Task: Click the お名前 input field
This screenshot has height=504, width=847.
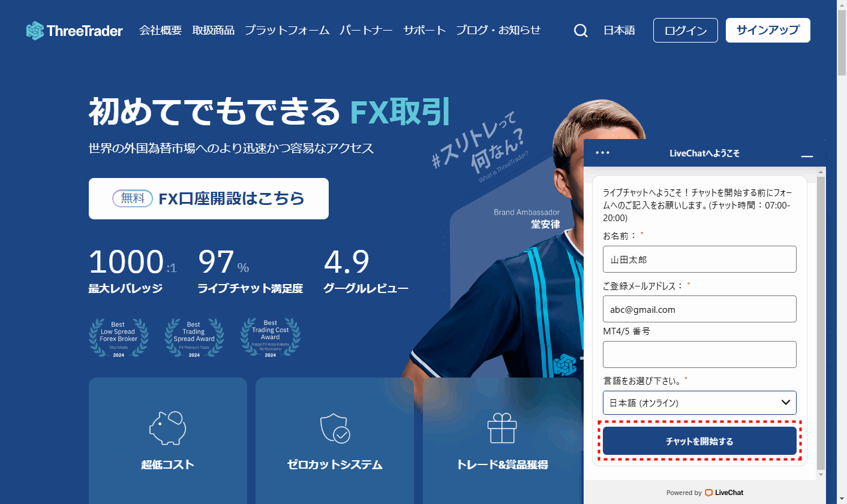Action: [699, 259]
